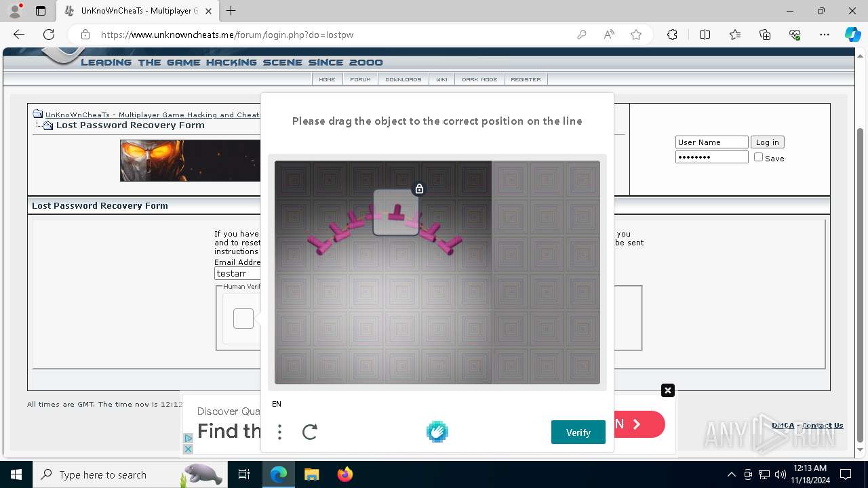This screenshot has height=488, width=868.
Task: Reload the page with the refresh icon
Action: (49, 35)
